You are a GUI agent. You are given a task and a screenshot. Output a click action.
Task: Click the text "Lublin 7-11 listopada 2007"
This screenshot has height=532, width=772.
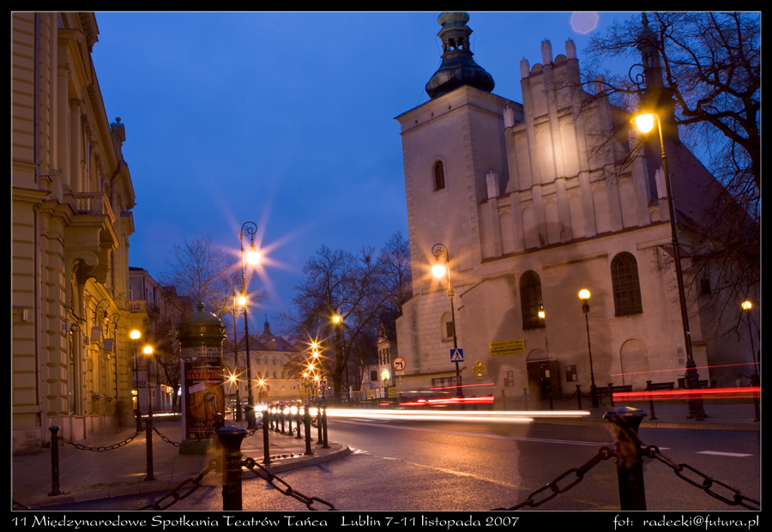pyautogui.click(x=430, y=522)
